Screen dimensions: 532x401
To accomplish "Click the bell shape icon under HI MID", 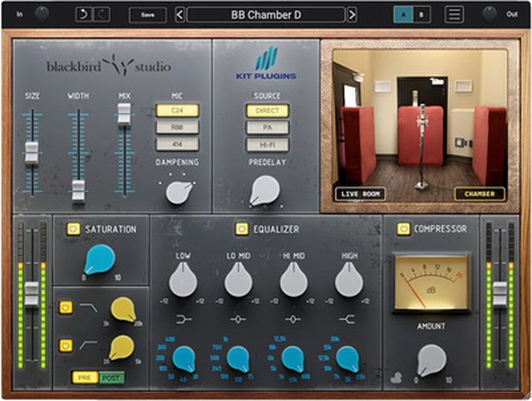I will 293,319.
